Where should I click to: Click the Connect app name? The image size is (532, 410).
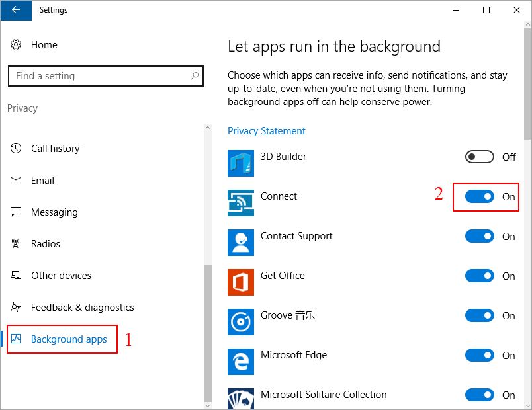[279, 196]
